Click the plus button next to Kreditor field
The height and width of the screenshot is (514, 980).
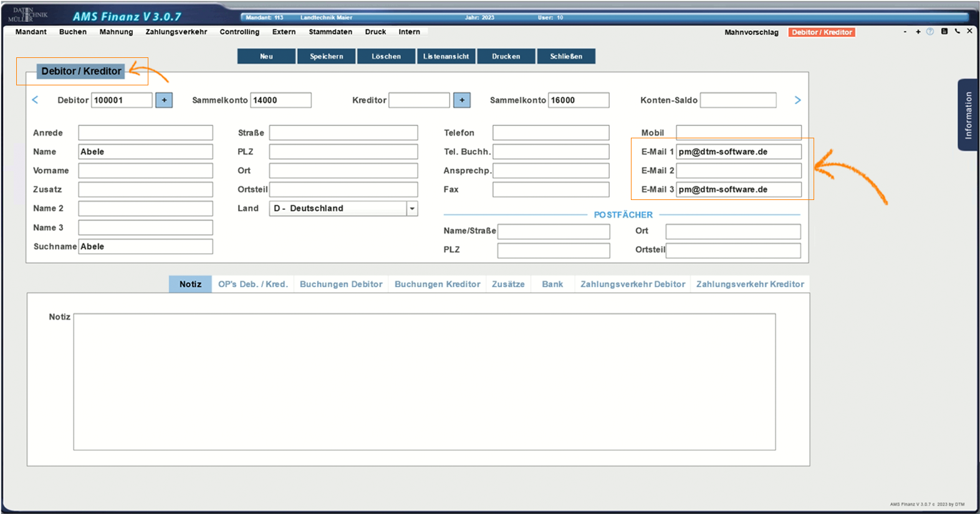point(462,100)
